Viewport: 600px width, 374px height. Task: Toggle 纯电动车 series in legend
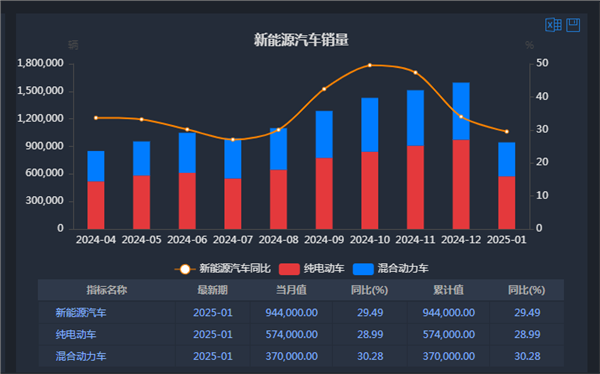pyautogui.click(x=311, y=269)
